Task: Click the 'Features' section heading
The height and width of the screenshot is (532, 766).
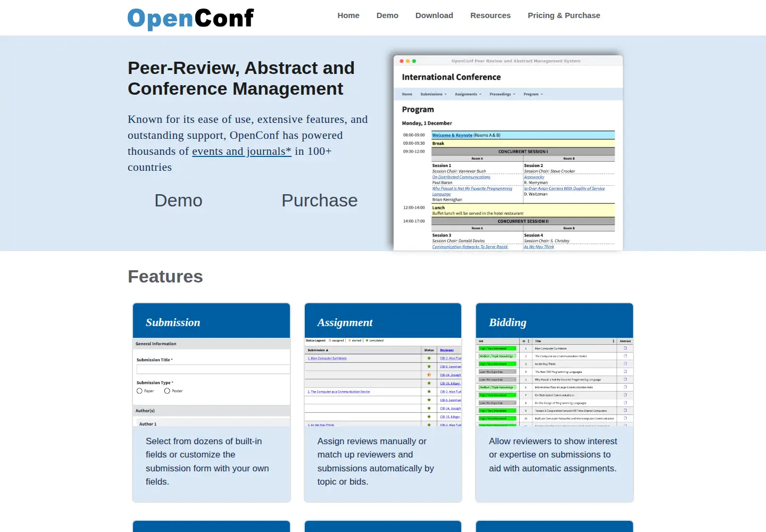Action: (165, 277)
